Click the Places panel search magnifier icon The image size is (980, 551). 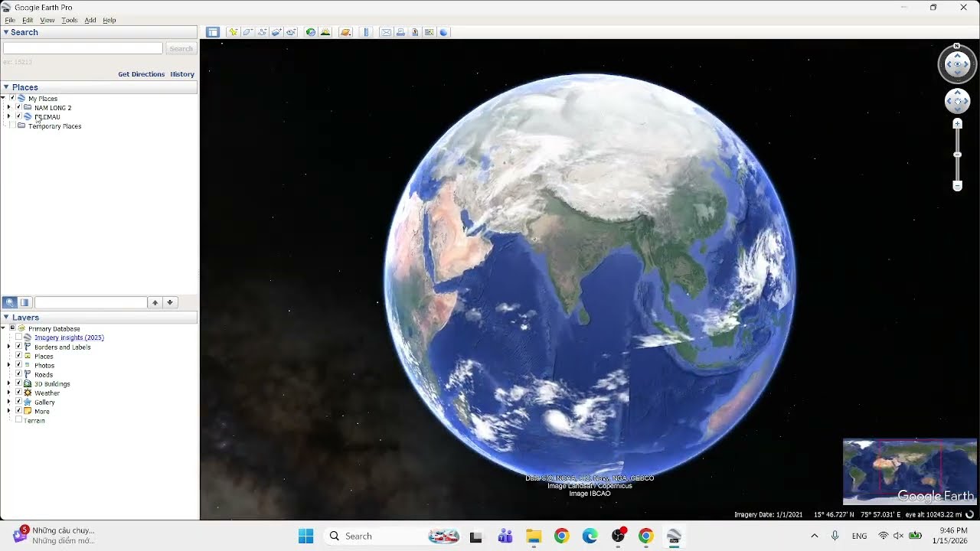[10, 302]
